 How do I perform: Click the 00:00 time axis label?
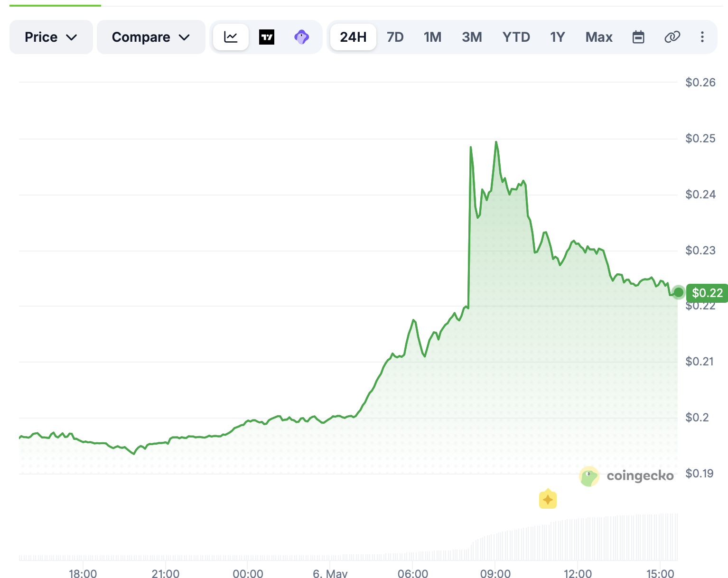tap(248, 573)
